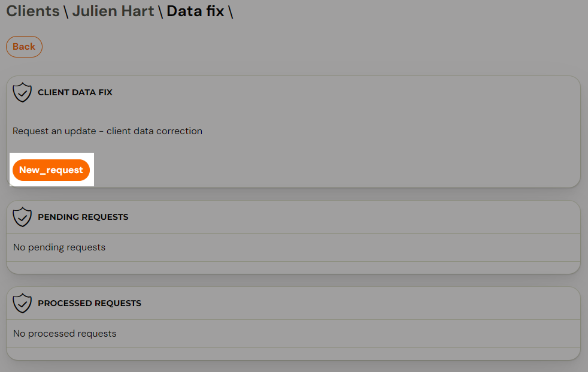Select the CLIENT DATA FIX heading
Viewport: 588px width, 372px height.
(x=75, y=92)
